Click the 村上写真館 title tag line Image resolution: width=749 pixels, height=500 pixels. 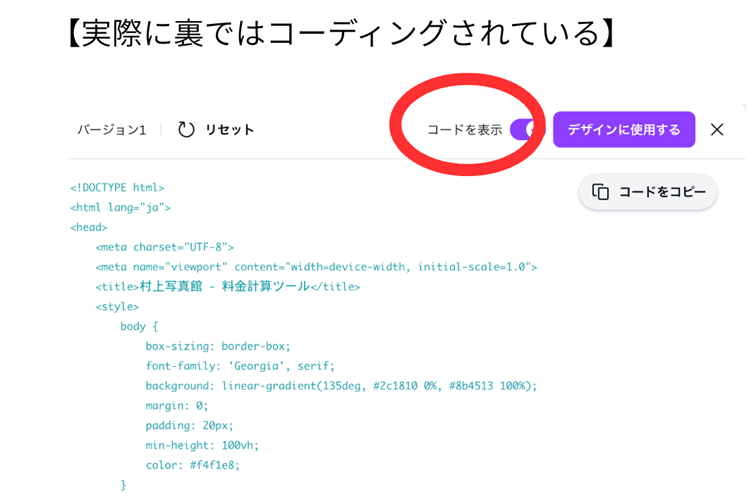[228, 287]
